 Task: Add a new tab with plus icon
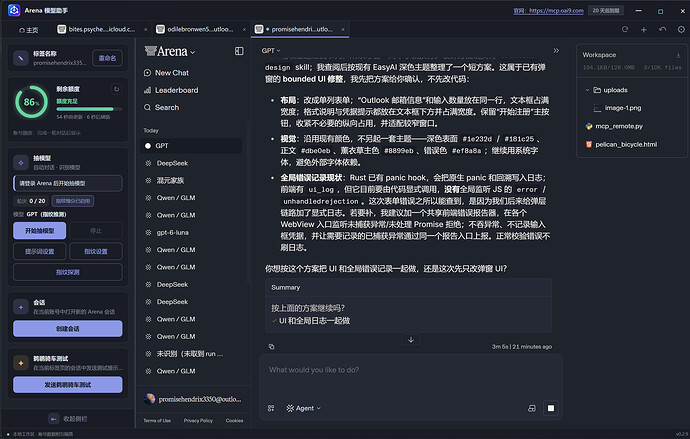pyautogui.click(x=644, y=29)
